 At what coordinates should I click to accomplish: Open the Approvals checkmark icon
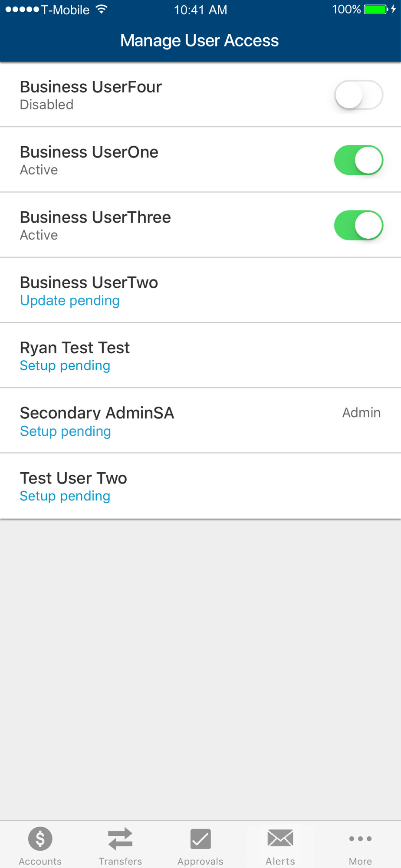(x=200, y=838)
